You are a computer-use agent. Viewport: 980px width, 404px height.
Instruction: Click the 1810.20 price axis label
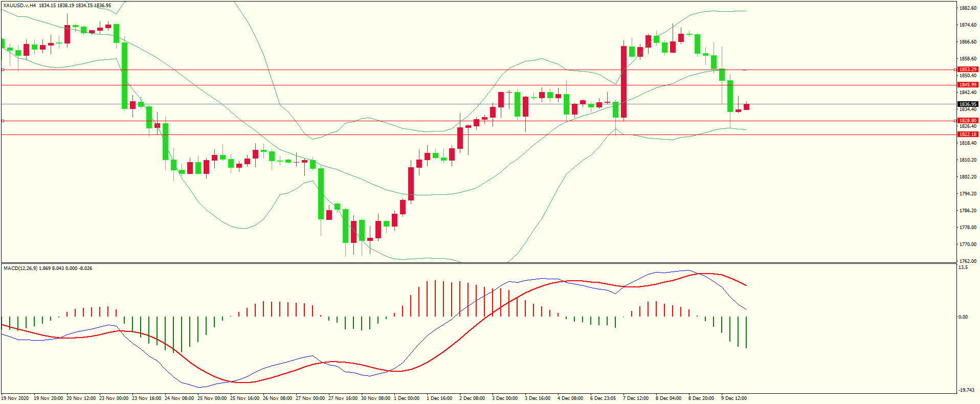pyautogui.click(x=968, y=160)
